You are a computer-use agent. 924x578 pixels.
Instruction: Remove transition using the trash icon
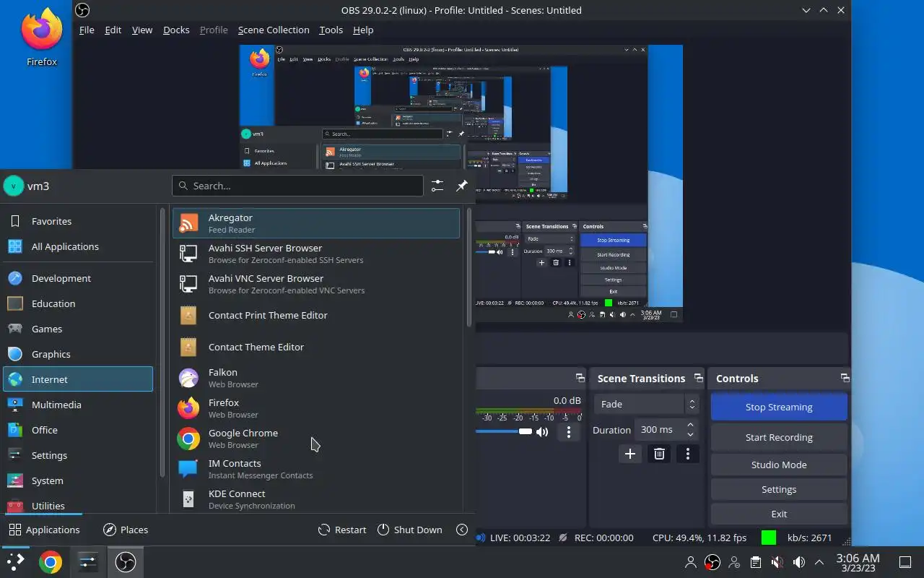pyautogui.click(x=659, y=454)
